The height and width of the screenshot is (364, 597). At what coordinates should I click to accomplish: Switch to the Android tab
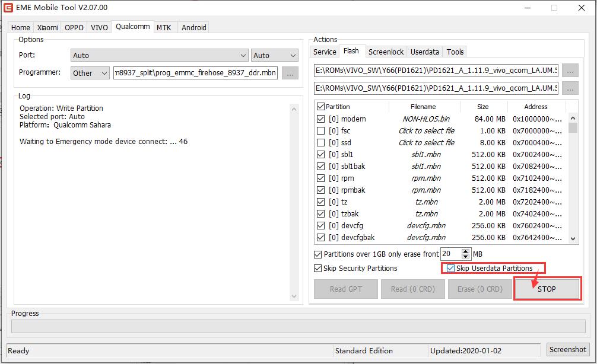[x=194, y=27]
